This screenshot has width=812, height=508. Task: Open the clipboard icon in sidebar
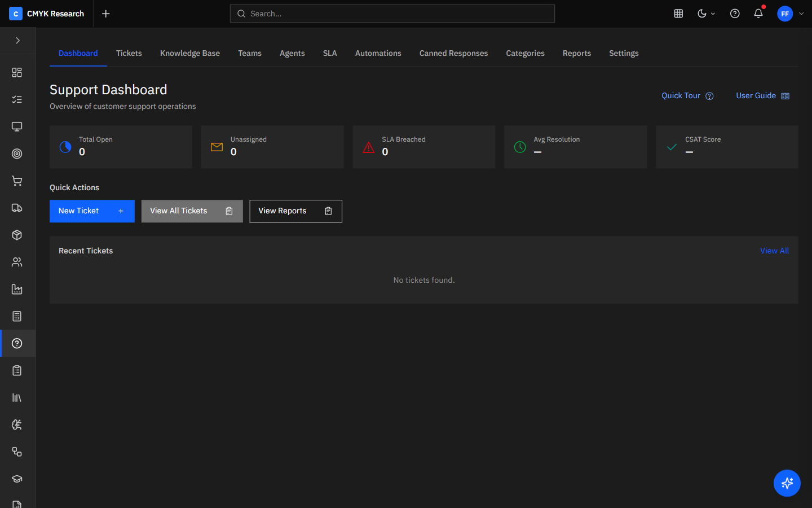coord(17,370)
